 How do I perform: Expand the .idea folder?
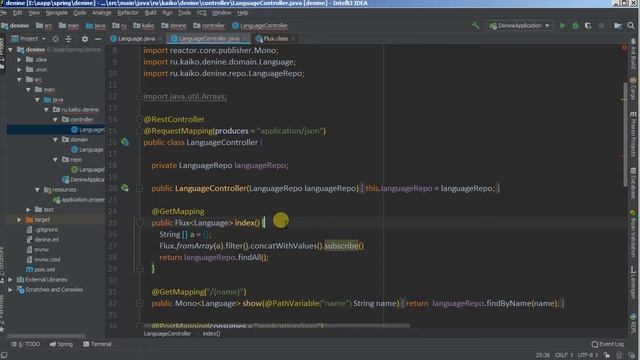(x=19, y=60)
